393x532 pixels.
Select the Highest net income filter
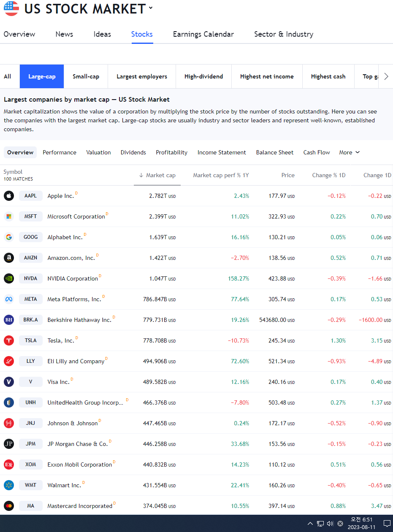coord(267,76)
